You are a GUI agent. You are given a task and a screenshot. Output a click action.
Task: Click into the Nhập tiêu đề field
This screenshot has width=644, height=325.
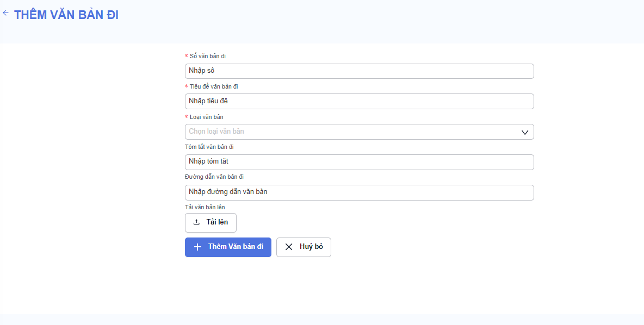pos(360,101)
